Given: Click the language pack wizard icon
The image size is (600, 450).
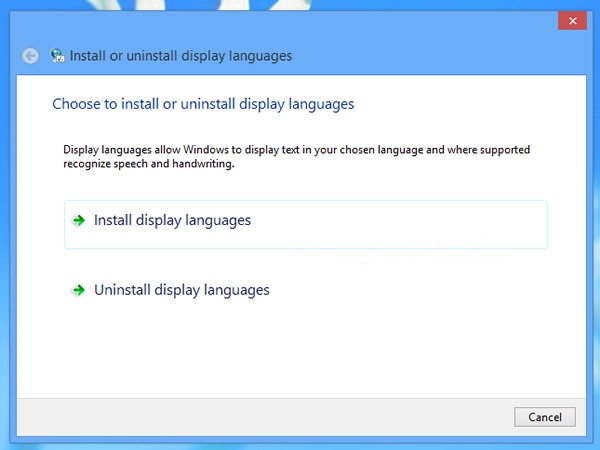Looking at the screenshot, I should [57, 56].
